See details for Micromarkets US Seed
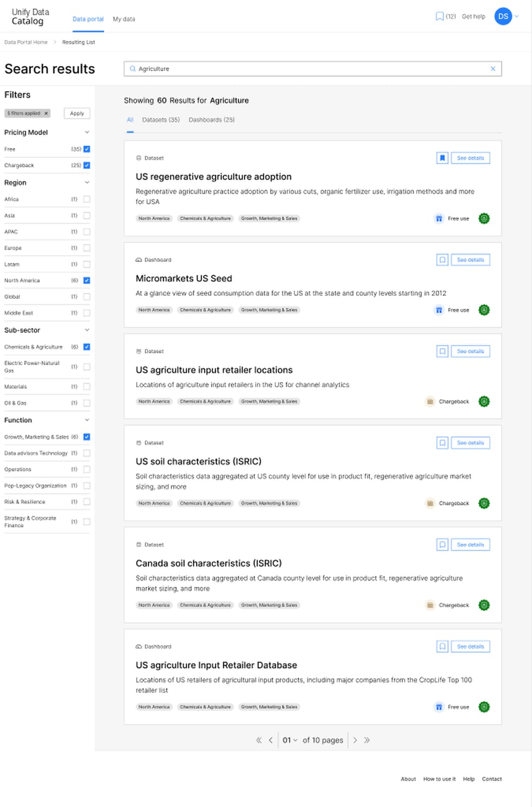The width and height of the screenshot is (532, 807). click(470, 260)
